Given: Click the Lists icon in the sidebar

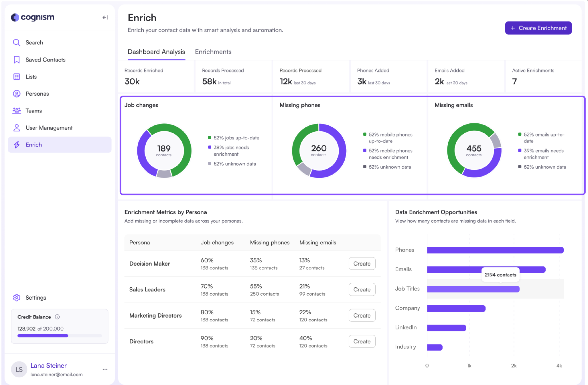Looking at the screenshot, I should [x=16, y=76].
